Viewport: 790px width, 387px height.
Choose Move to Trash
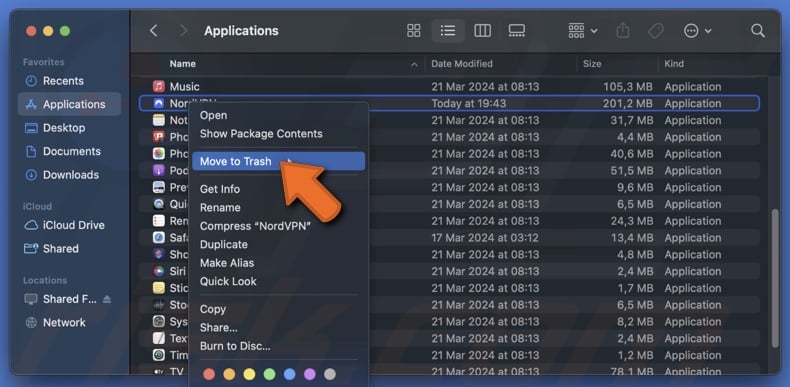(x=278, y=161)
